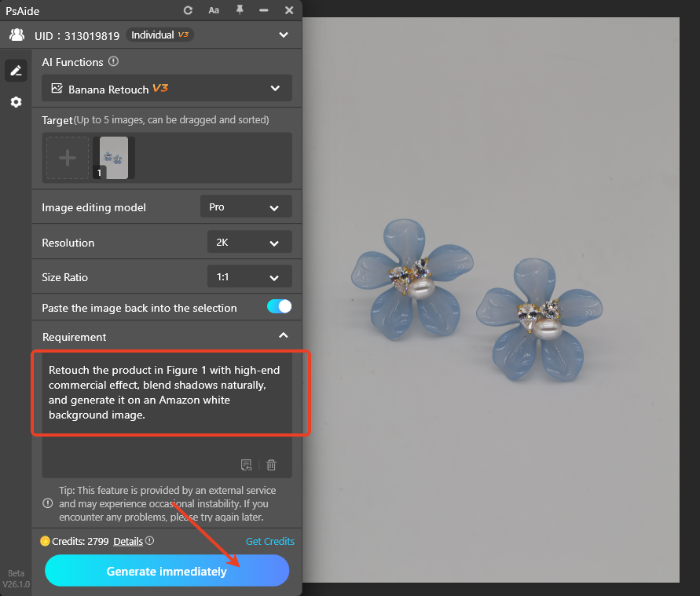Click the Details link next to Credits
700x596 pixels.
[128, 541]
